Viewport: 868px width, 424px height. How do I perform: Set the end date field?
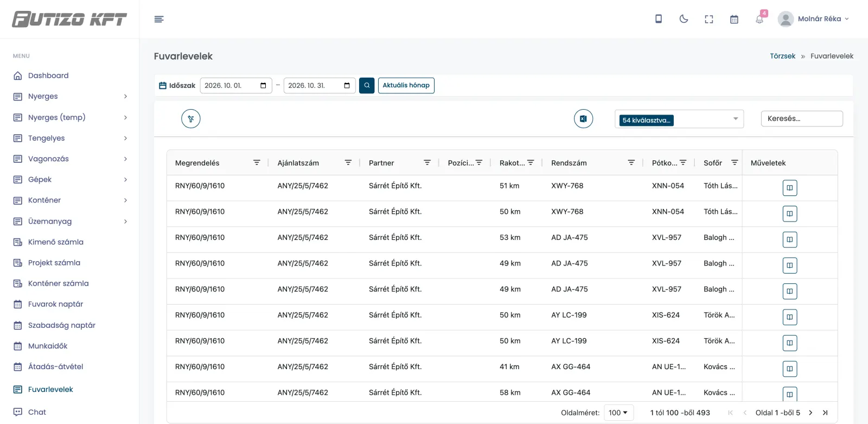point(320,85)
